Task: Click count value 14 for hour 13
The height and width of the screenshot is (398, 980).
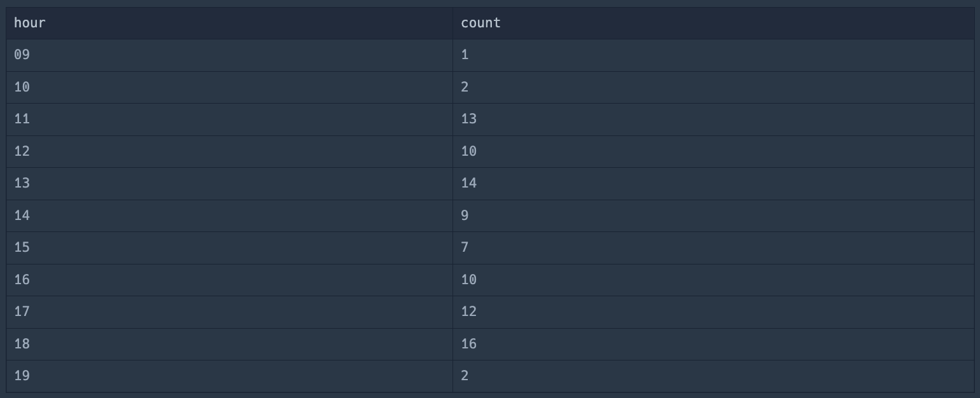Action: pos(469,183)
